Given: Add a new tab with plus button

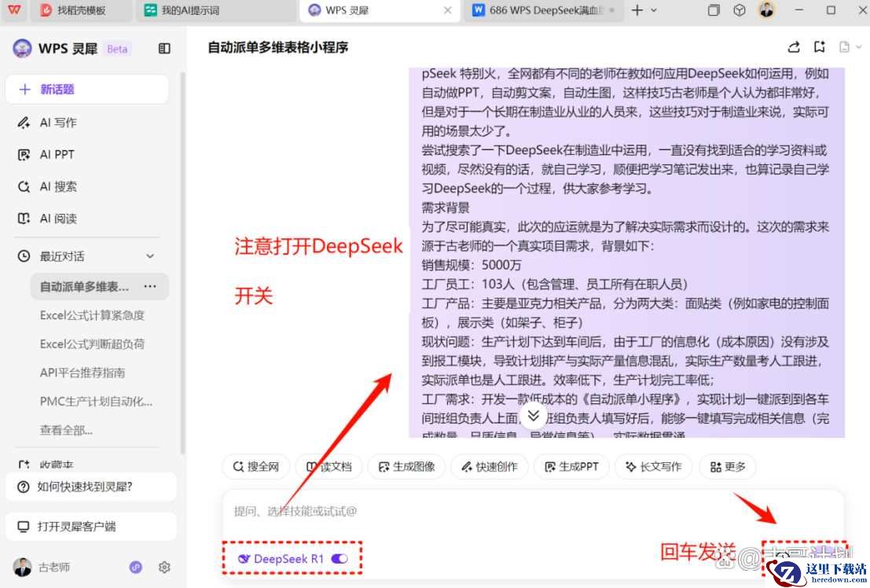Looking at the screenshot, I should coord(637,10).
